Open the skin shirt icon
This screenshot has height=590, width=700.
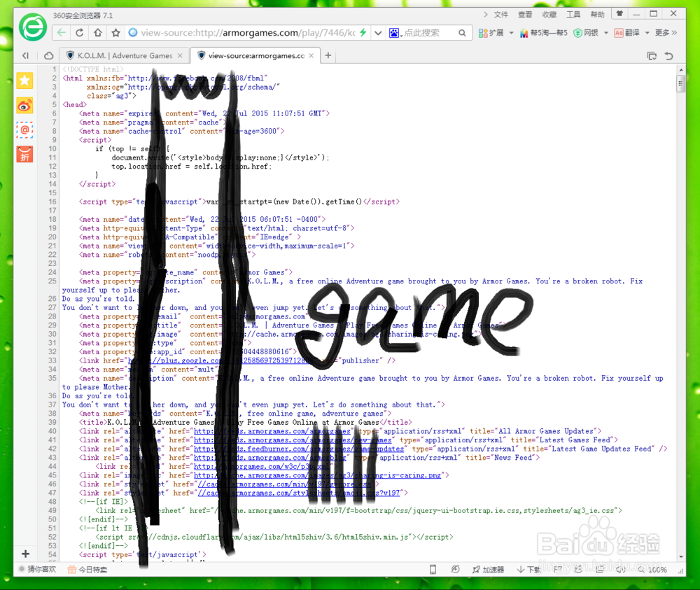point(619,14)
